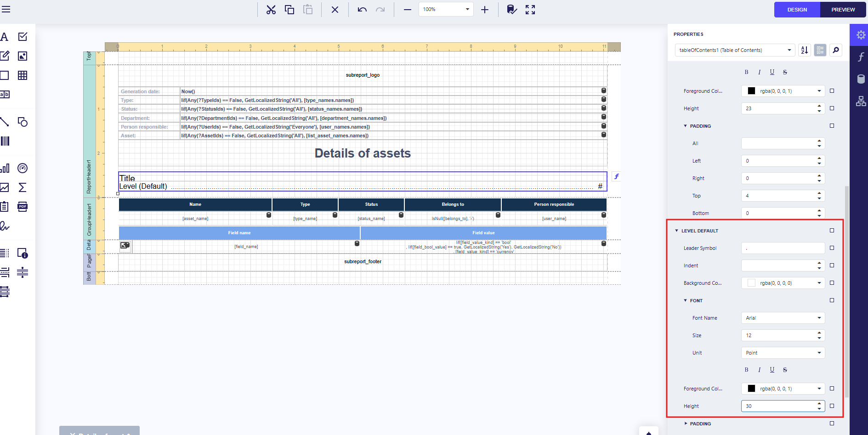Open the Report Explorer hierarchy icon
868x435 pixels.
point(861,102)
